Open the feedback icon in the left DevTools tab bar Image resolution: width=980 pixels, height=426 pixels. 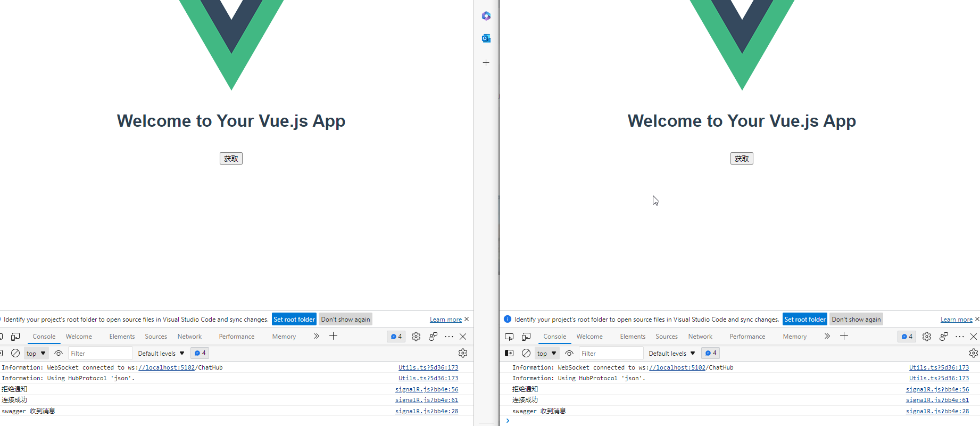coord(433,337)
